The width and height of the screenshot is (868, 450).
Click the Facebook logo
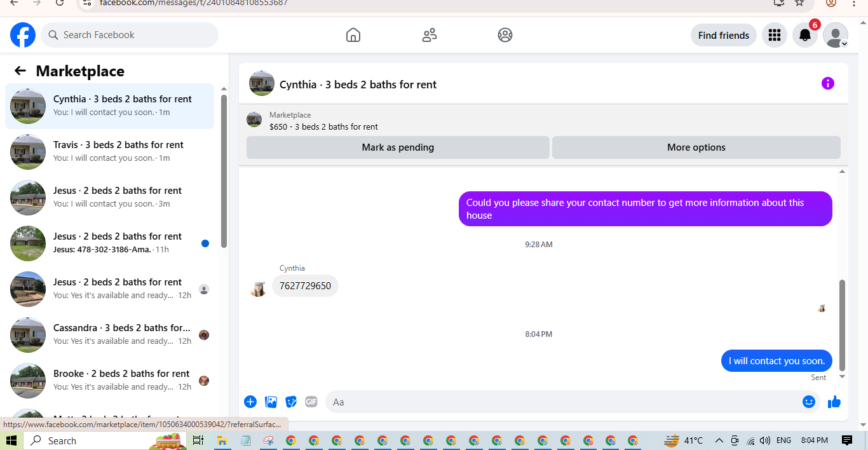click(23, 35)
